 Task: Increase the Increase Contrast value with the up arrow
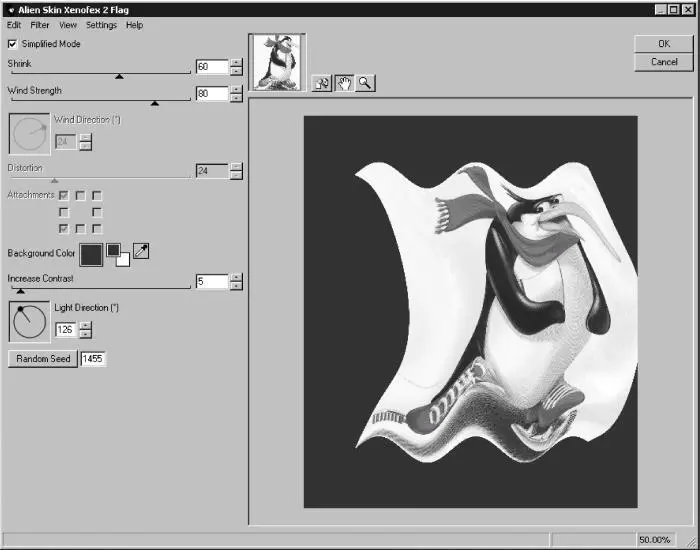(236, 277)
